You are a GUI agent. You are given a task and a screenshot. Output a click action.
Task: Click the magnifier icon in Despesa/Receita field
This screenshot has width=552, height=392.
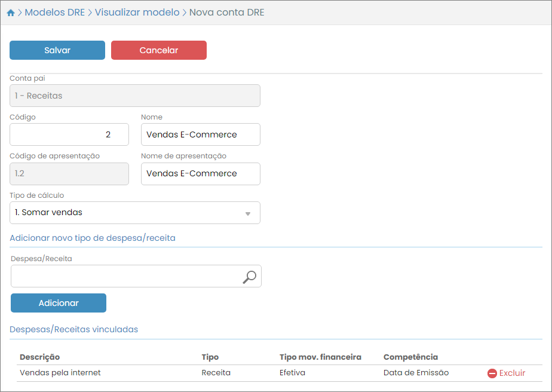249,277
